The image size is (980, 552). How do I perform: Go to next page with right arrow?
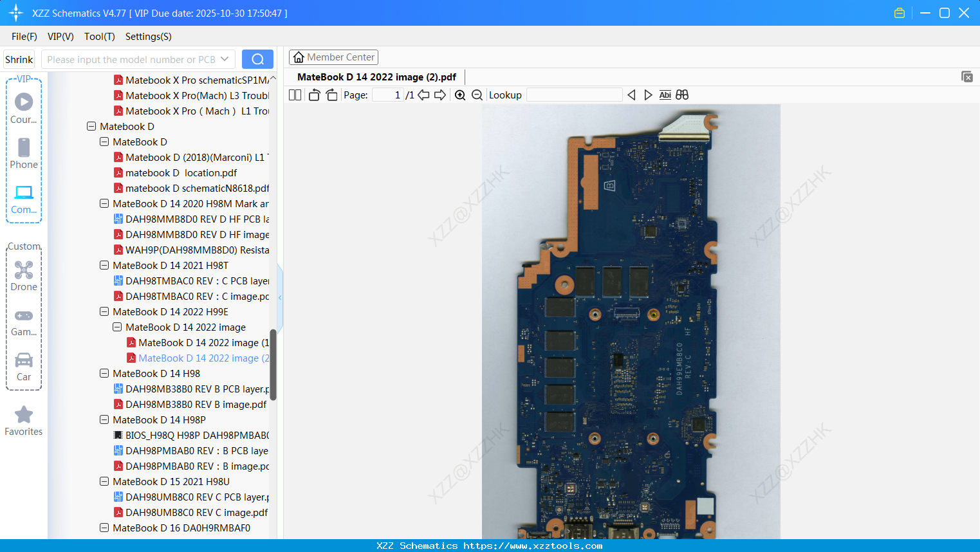click(x=440, y=95)
